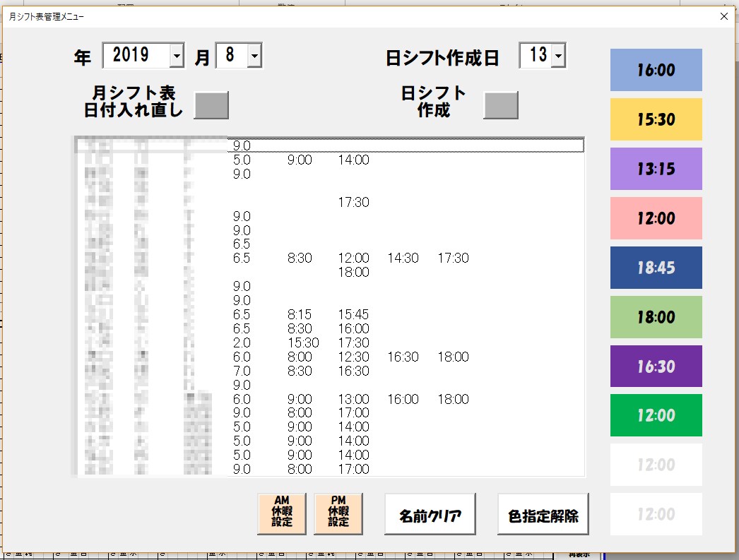Viewport: 739px width, 560px height.
Task: Click the lone 17:30 entry in the list
Action: click(x=353, y=202)
